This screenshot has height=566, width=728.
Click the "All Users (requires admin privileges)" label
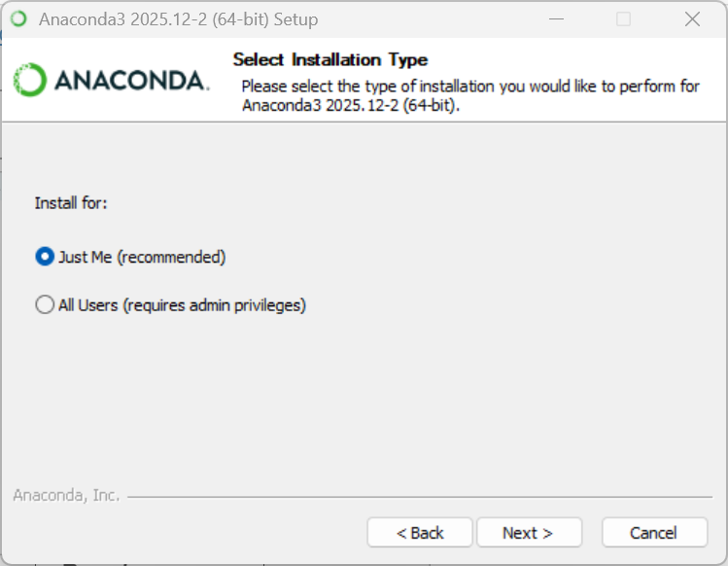(x=182, y=305)
